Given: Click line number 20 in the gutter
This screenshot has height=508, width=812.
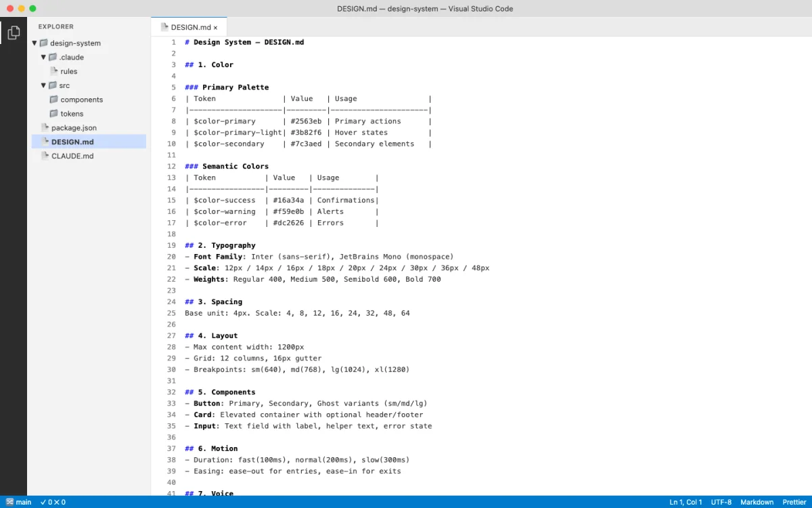Looking at the screenshot, I should coord(171,257).
